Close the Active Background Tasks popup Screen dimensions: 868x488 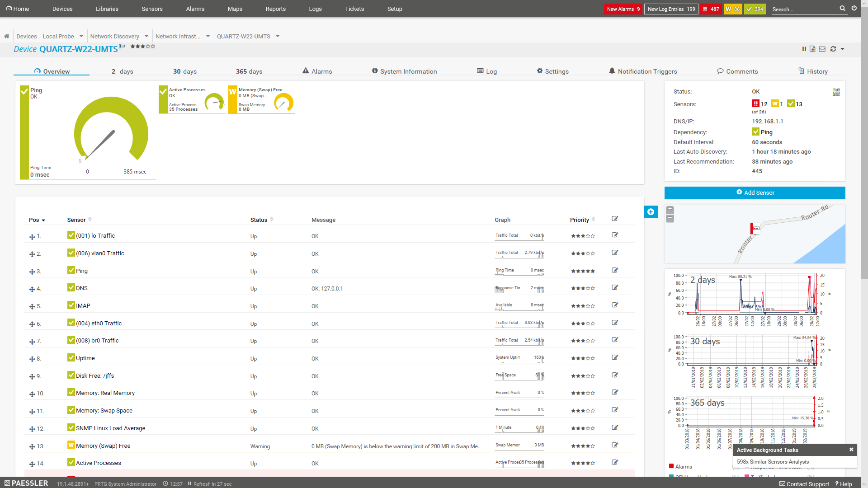click(x=851, y=450)
